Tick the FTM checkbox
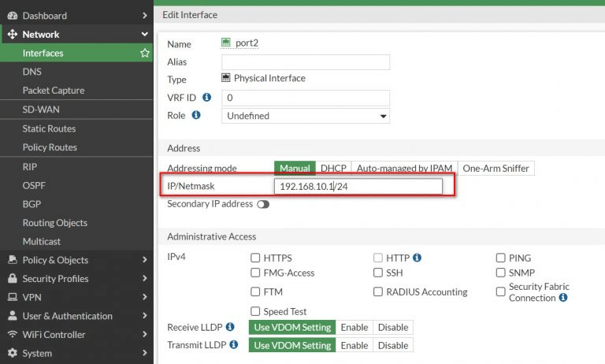Image resolution: width=605 pixels, height=364 pixels. click(x=255, y=292)
